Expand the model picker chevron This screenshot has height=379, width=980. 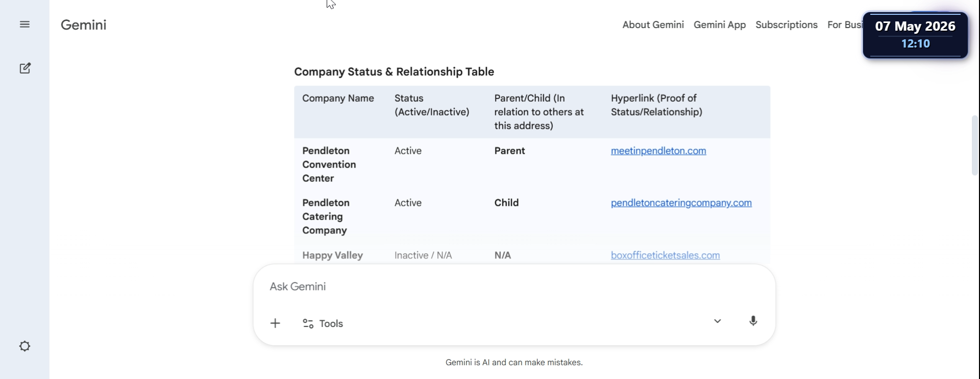[717, 321]
